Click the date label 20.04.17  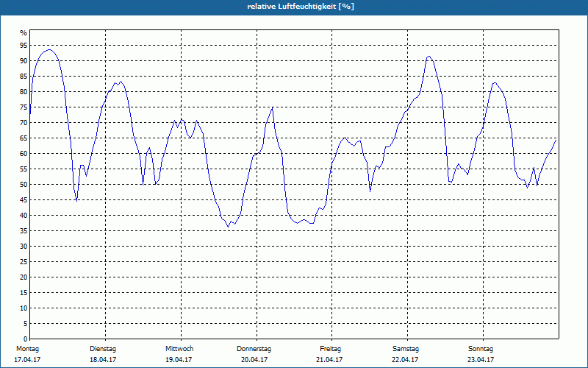pos(254,360)
